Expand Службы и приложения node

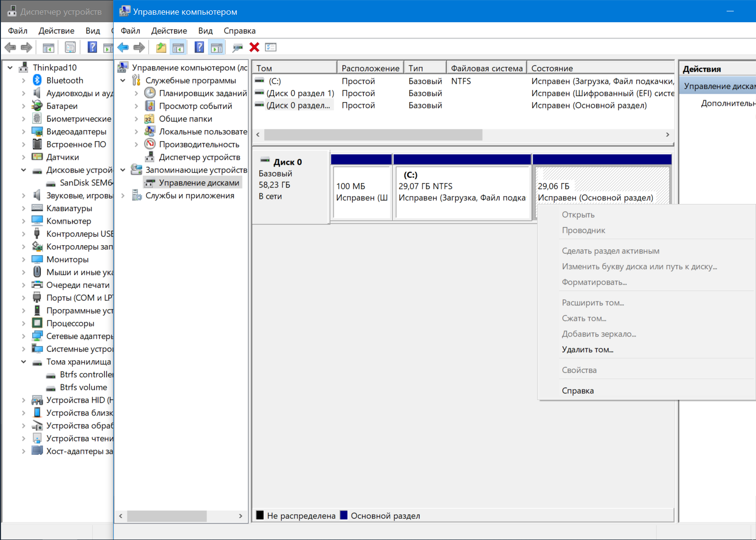123,195
